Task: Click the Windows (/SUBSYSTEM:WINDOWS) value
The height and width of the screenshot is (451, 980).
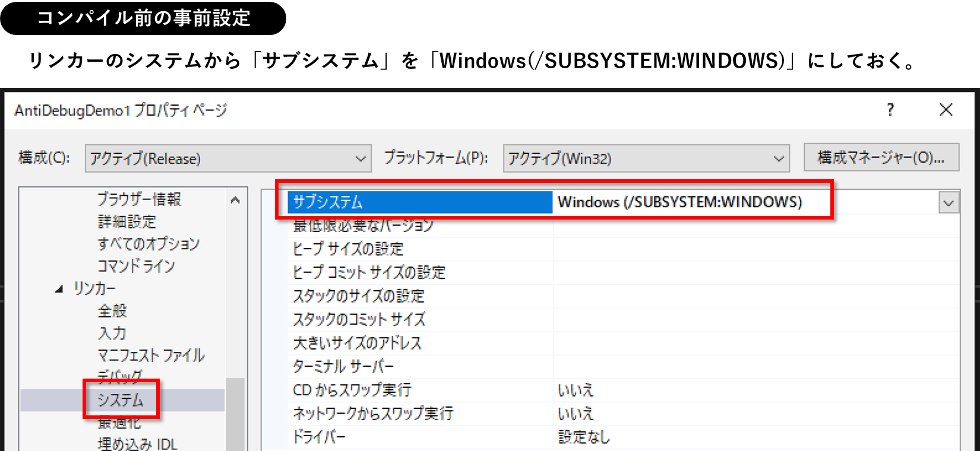Action: click(680, 202)
